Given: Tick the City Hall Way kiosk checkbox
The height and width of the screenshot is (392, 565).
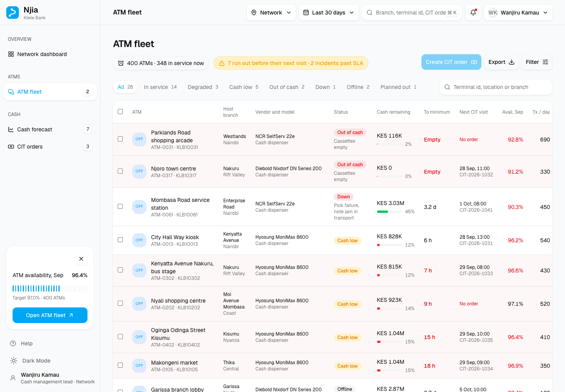Looking at the screenshot, I should 120,240.
